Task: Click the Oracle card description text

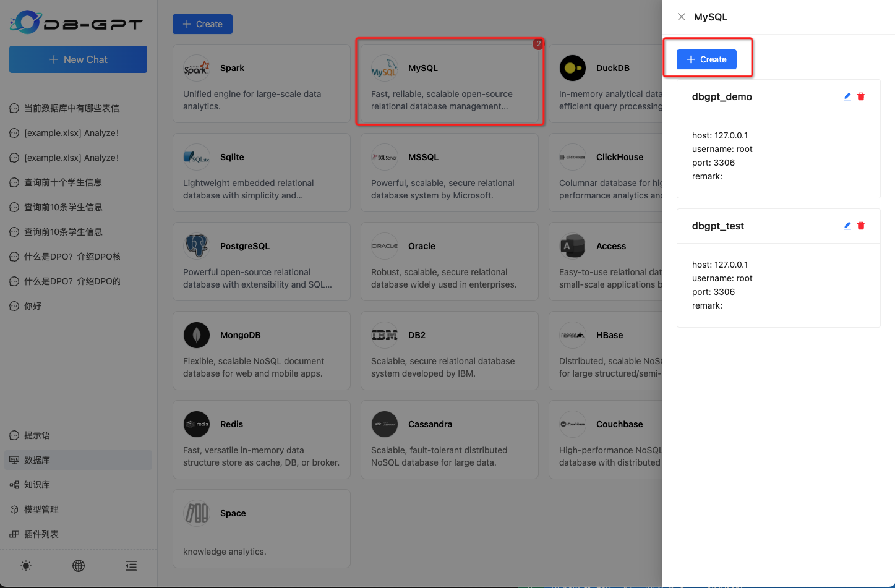Action: [443, 278]
